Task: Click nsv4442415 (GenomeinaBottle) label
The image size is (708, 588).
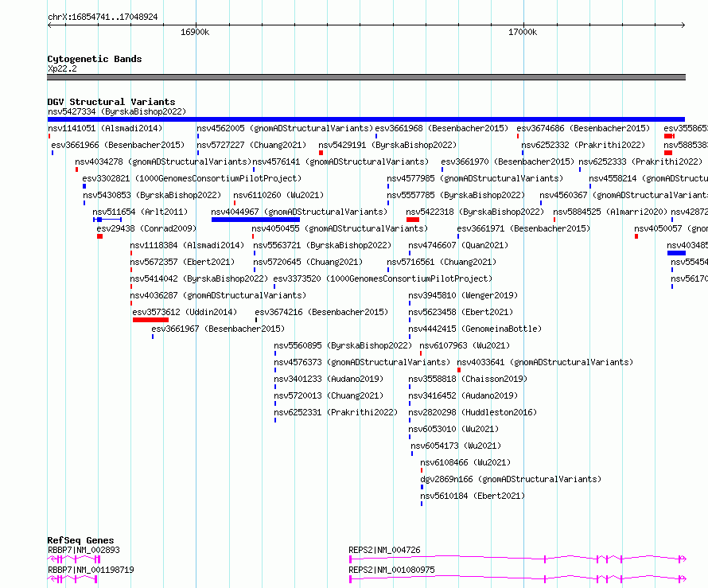Action: pos(475,329)
